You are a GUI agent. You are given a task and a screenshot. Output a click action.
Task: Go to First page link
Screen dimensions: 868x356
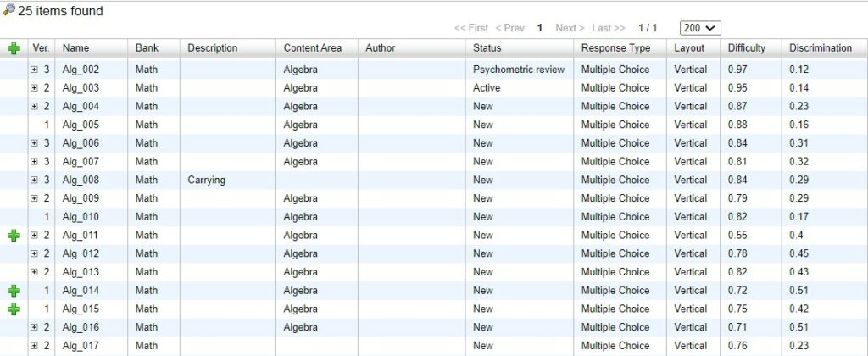point(471,28)
